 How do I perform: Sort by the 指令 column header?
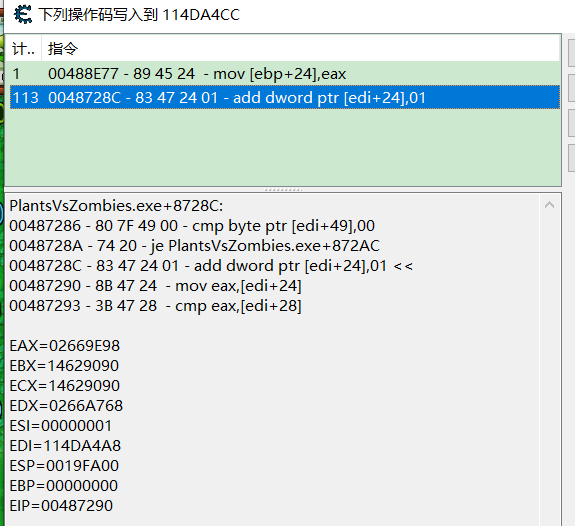(300, 48)
